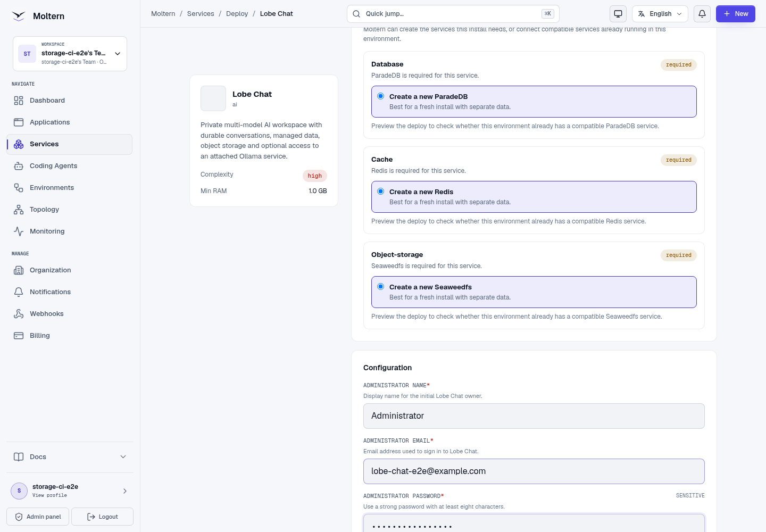
Task: Go to Monitoring in sidebar
Action: (70, 231)
